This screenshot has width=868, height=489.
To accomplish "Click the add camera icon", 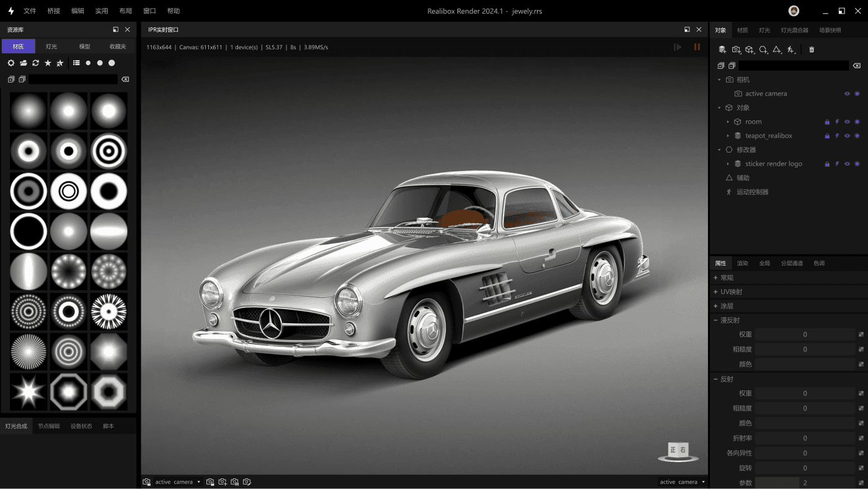I will point(736,50).
